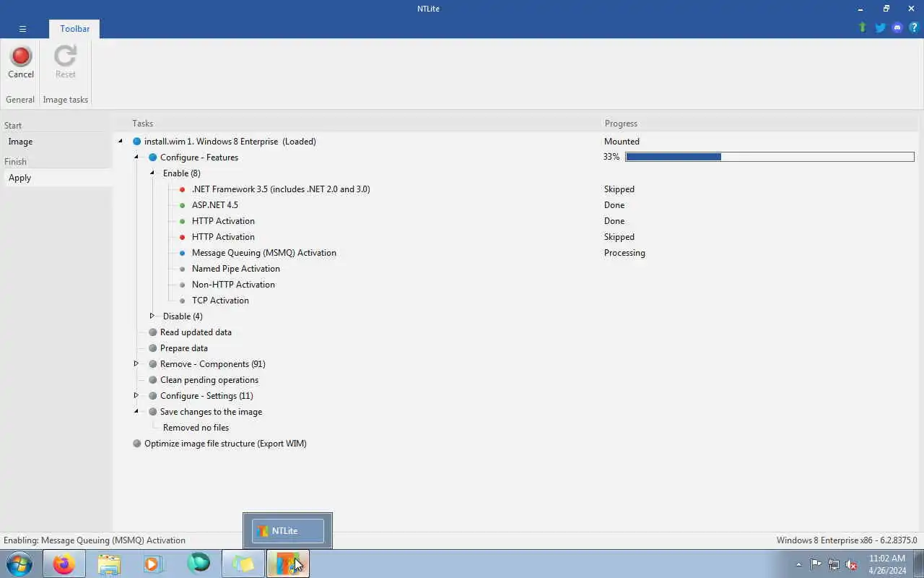Click gray dot of Save changes to the image

click(152, 412)
